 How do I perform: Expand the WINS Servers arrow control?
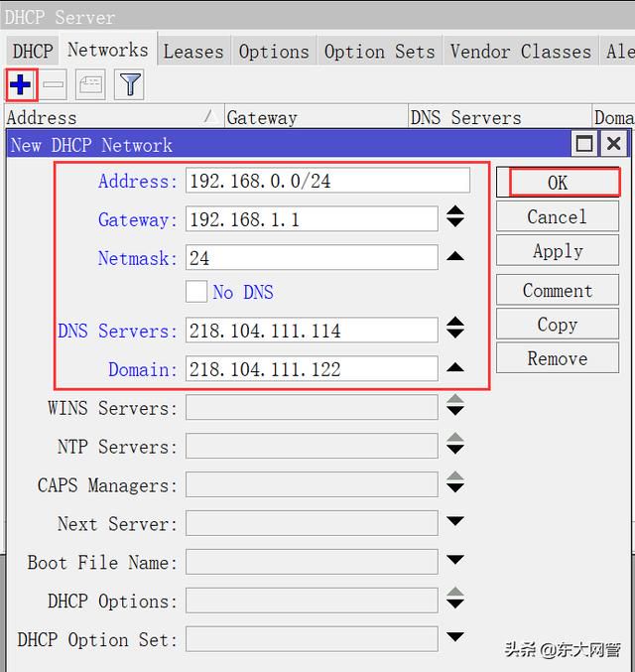[x=455, y=405]
